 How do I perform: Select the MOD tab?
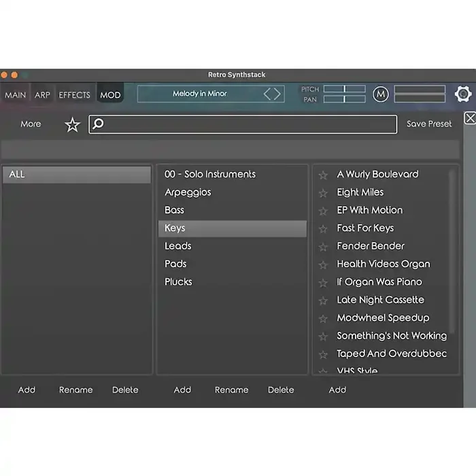pyautogui.click(x=110, y=95)
